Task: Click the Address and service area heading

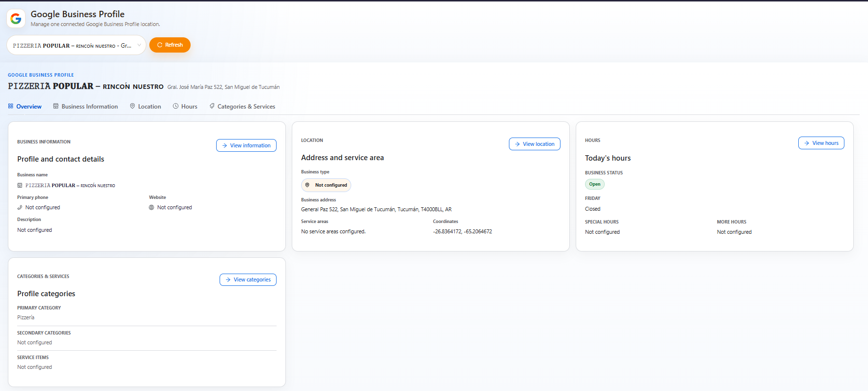Action: [342, 158]
